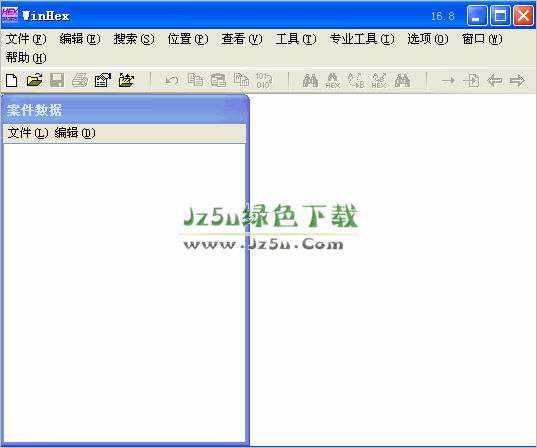537x448 pixels.
Task: Open the 搜索(S) menu
Action: (134, 39)
